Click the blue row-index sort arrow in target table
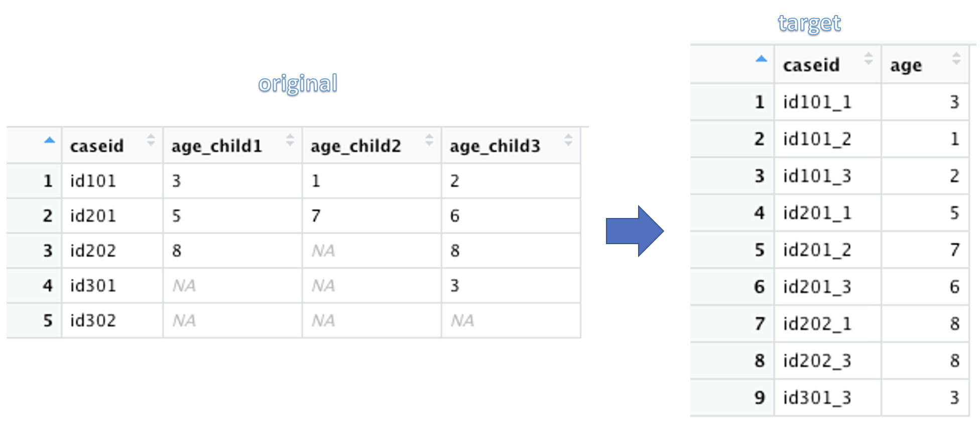Viewport: 980px width, 430px height. 761,59
